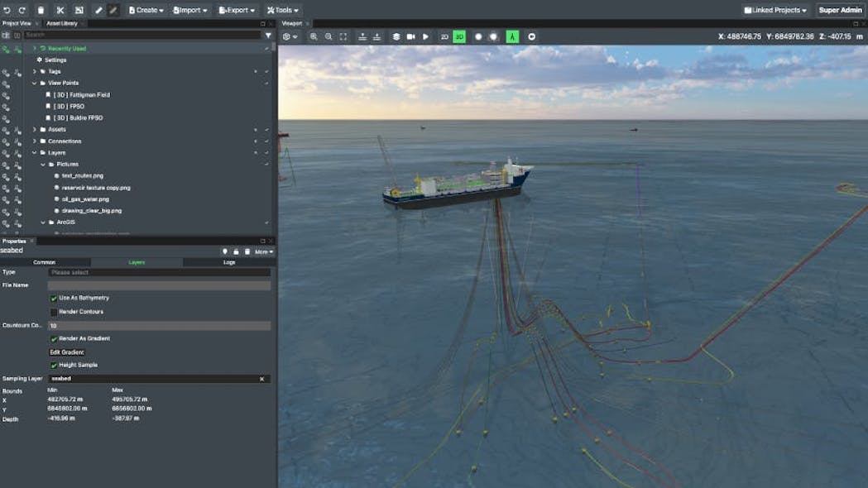This screenshot has width=868, height=488.
Task: Select the Cut (scissors) tool
Action: [x=60, y=10]
